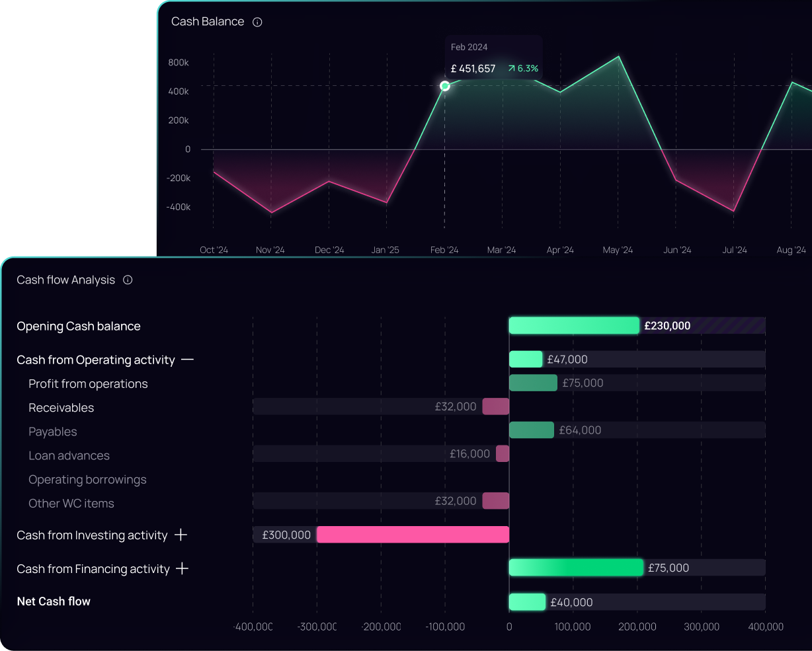This screenshot has width=812, height=651.
Task: Select the Operating activity £47,000 bar
Action: point(526,359)
